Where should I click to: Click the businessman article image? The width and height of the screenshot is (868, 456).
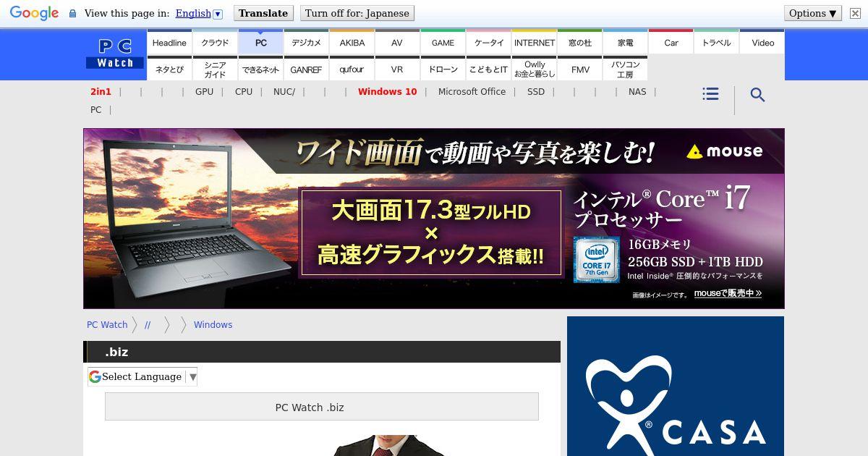391,445
